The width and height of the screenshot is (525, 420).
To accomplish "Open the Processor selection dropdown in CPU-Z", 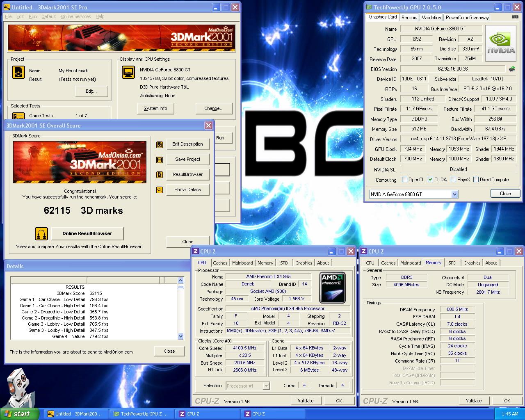I will point(266,386).
